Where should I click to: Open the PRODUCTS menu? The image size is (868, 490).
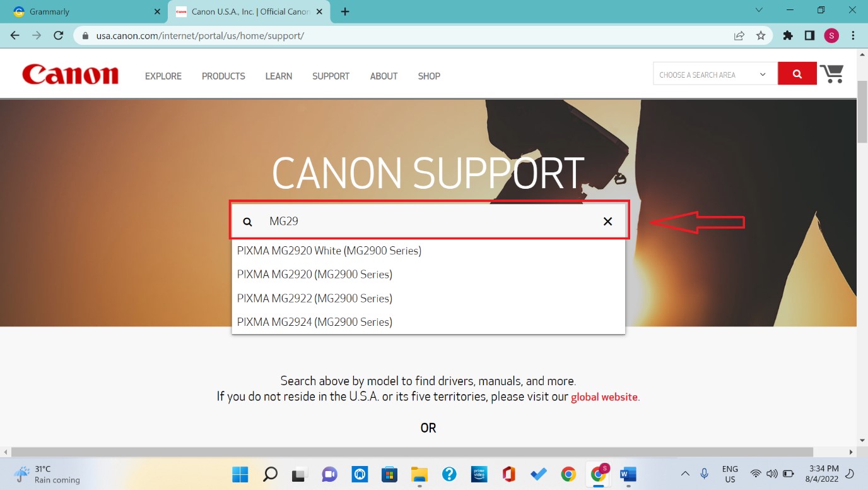click(x=223, y=76)
